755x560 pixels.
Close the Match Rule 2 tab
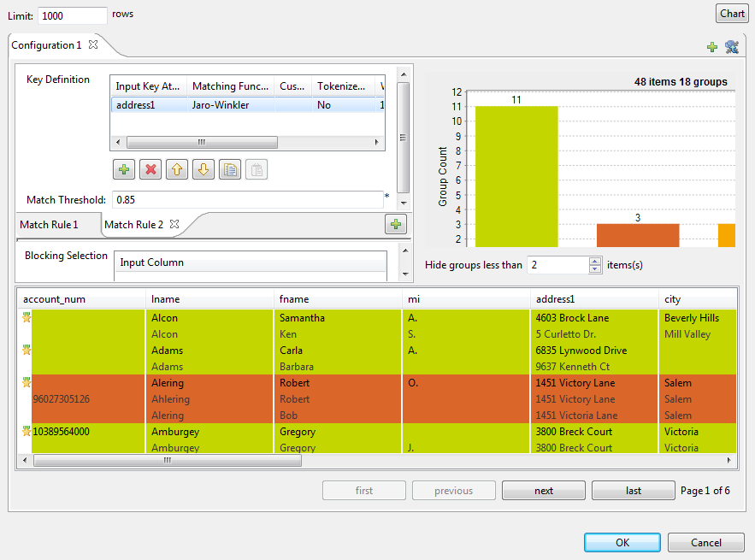[x=174, y=224]
